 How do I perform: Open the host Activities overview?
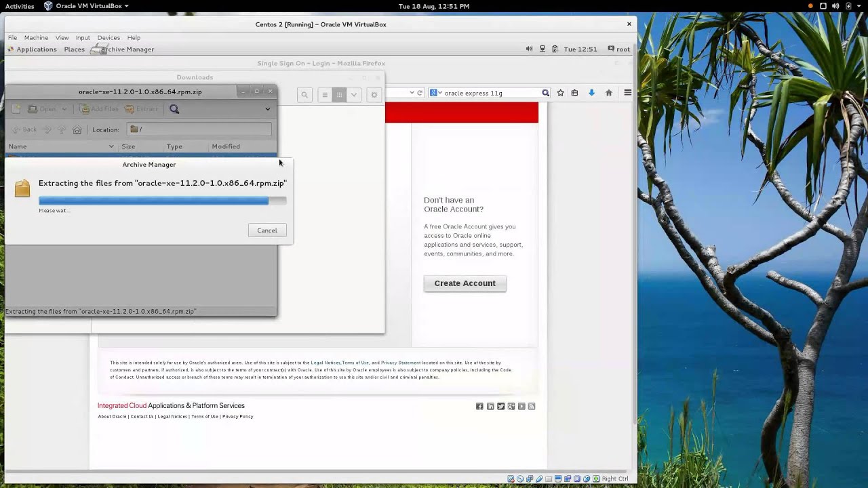click(x=20, y=6)
